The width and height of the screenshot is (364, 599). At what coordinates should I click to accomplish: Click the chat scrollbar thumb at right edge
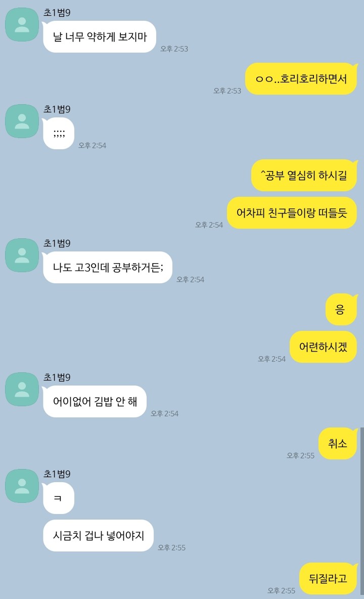click(362, 512)
